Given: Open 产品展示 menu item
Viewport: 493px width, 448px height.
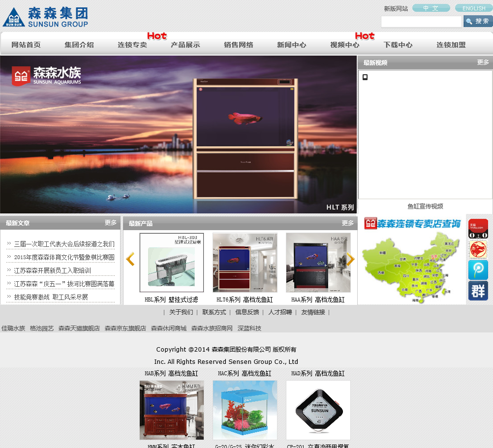Looking at the screenshot, I should pos(185,45).
